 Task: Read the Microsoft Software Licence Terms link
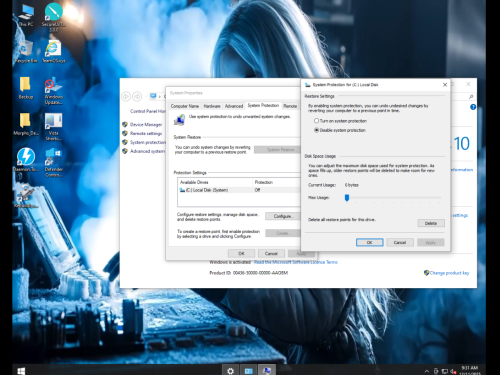[296, 262]
